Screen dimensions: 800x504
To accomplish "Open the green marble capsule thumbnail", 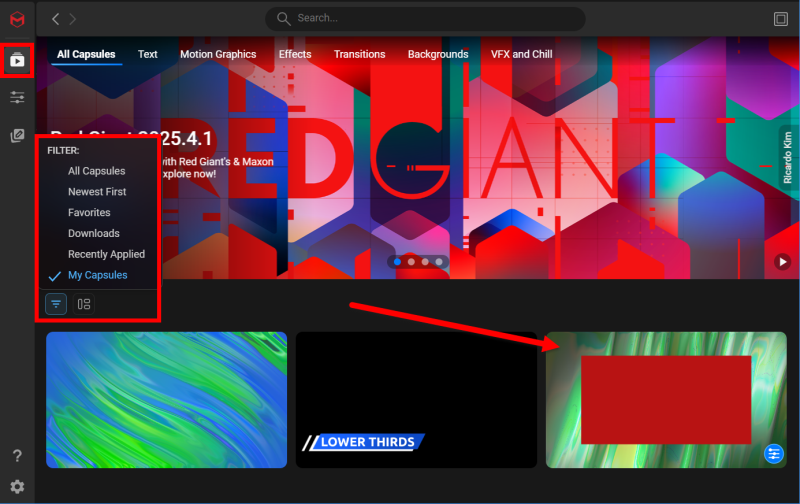I will coord(666,400).
